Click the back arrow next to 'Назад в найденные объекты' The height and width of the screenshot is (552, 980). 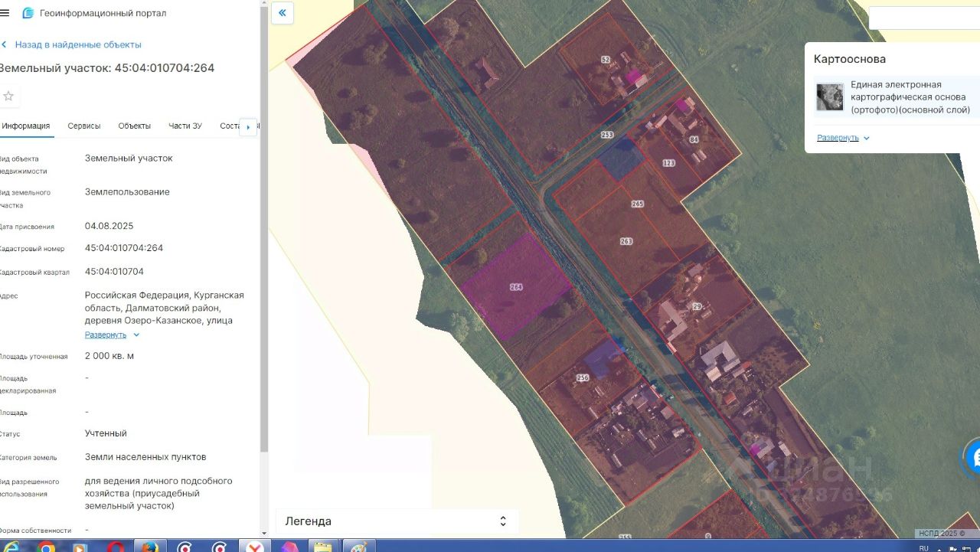4,44
